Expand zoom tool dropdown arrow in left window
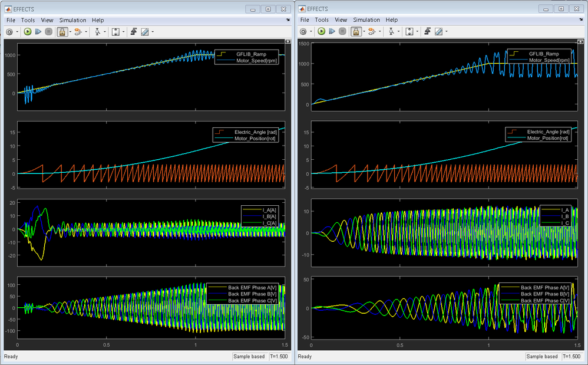 coord(105,32)
